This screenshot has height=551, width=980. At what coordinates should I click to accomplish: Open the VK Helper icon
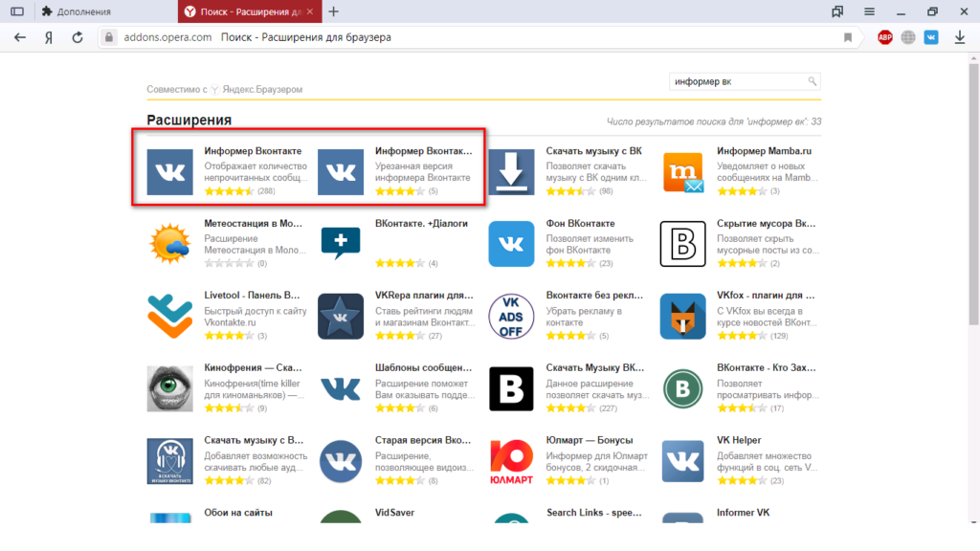pyautogui.click(x=682, y=461)
